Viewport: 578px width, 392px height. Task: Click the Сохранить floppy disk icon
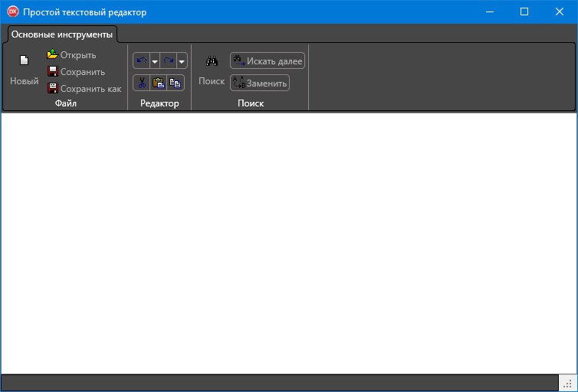coord(53,71)
